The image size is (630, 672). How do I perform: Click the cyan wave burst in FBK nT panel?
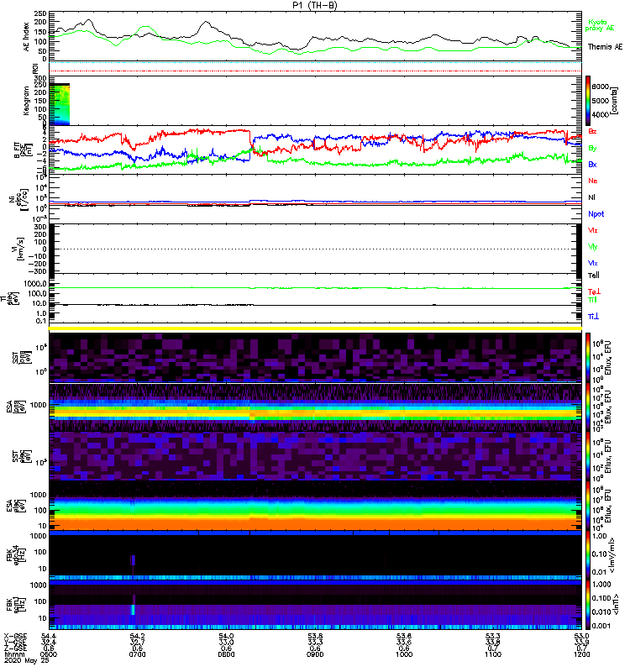coord(133,610)
